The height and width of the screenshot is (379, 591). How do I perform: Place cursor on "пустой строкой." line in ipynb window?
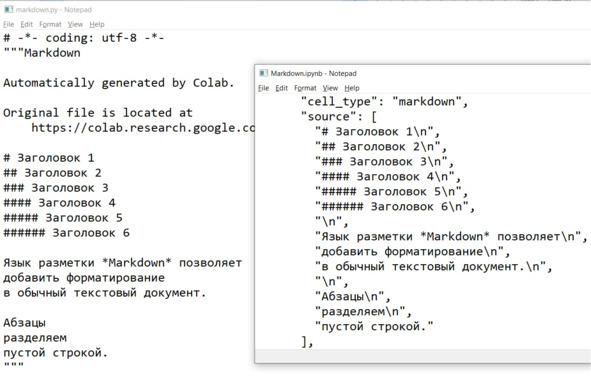point(374,326)
